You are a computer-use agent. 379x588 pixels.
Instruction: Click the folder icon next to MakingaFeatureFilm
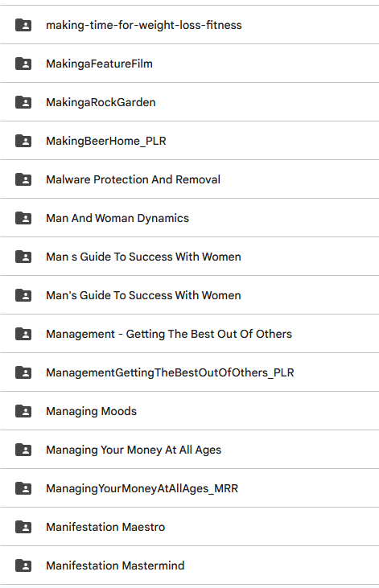(23, 64)
